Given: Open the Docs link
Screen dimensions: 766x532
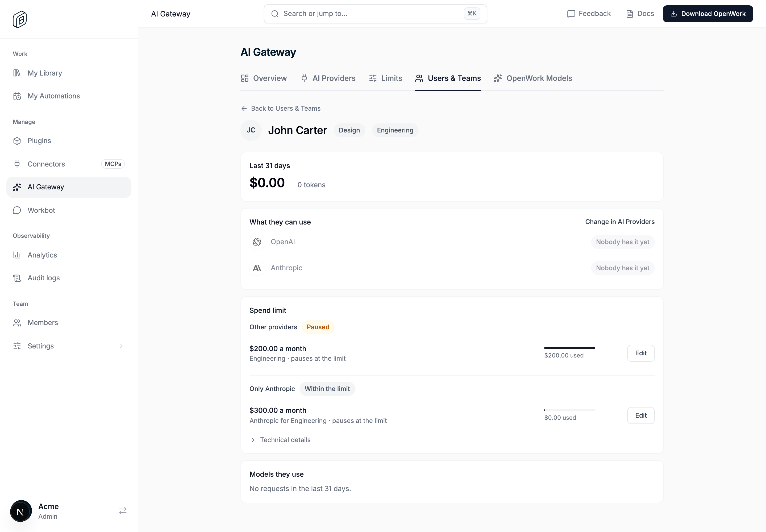Looking at the screenshot, I should tap(640, 14).
